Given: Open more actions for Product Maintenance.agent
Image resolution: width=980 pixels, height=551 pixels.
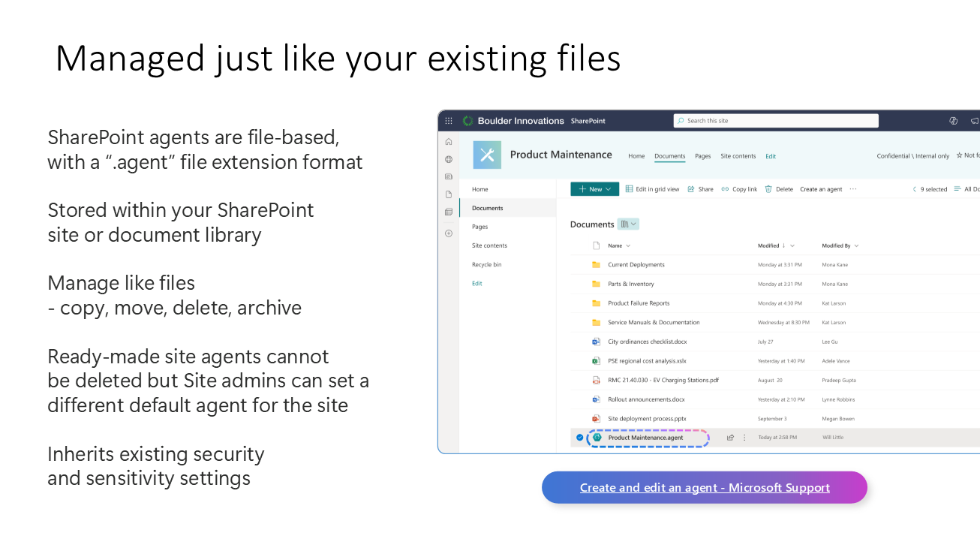Looking at the screenshot, I should coord(744,438).
